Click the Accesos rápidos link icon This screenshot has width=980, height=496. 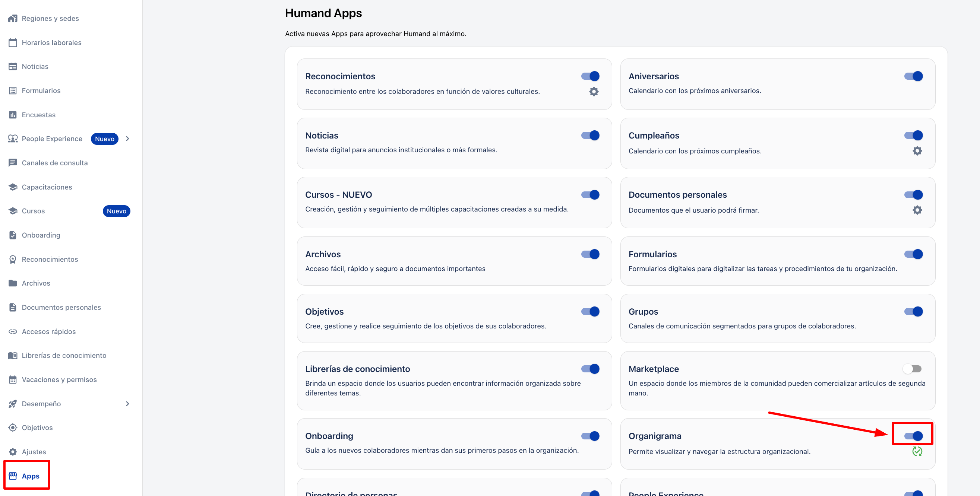(13, 331)
